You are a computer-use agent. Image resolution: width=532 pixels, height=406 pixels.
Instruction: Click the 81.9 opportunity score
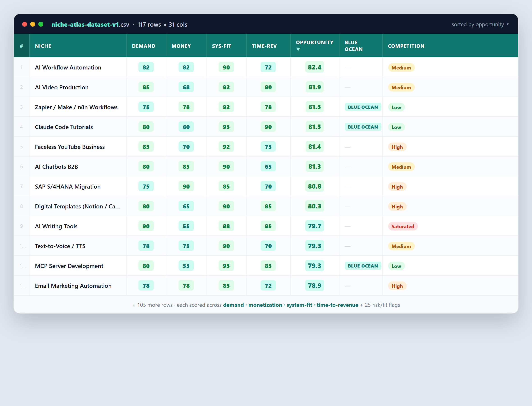[x=314, y=87]
